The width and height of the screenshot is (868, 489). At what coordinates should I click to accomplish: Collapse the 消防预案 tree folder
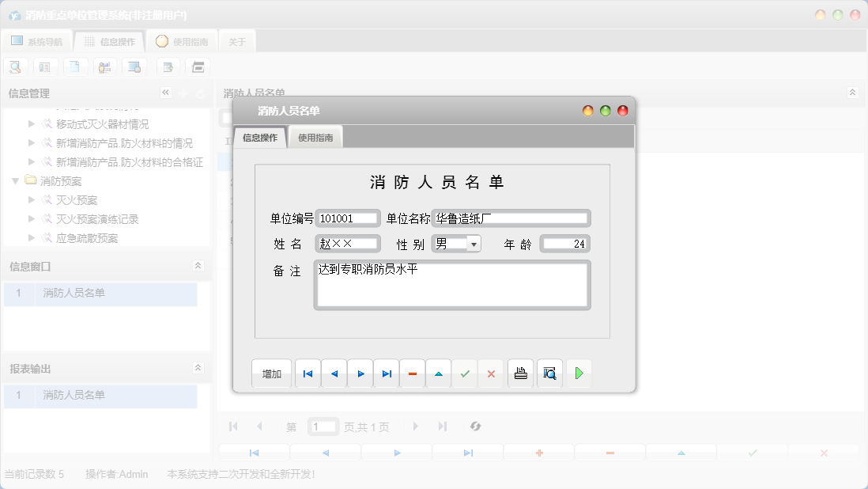click(16, 181)
